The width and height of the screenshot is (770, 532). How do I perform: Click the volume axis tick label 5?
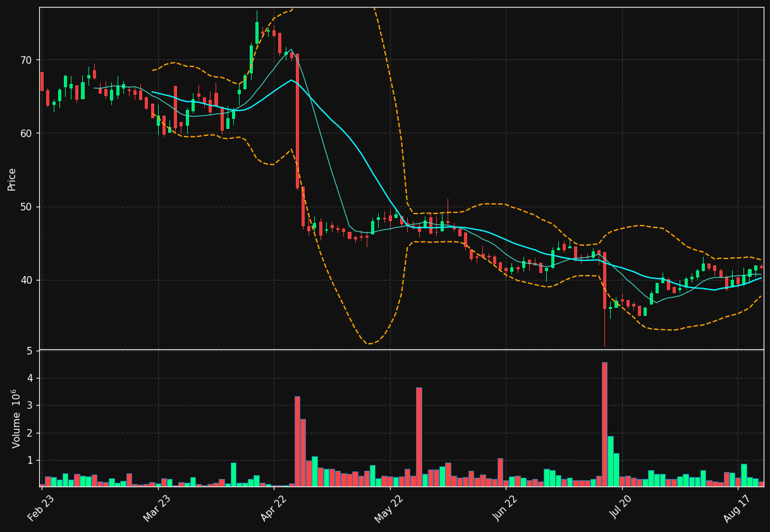(x=30, y=351)
